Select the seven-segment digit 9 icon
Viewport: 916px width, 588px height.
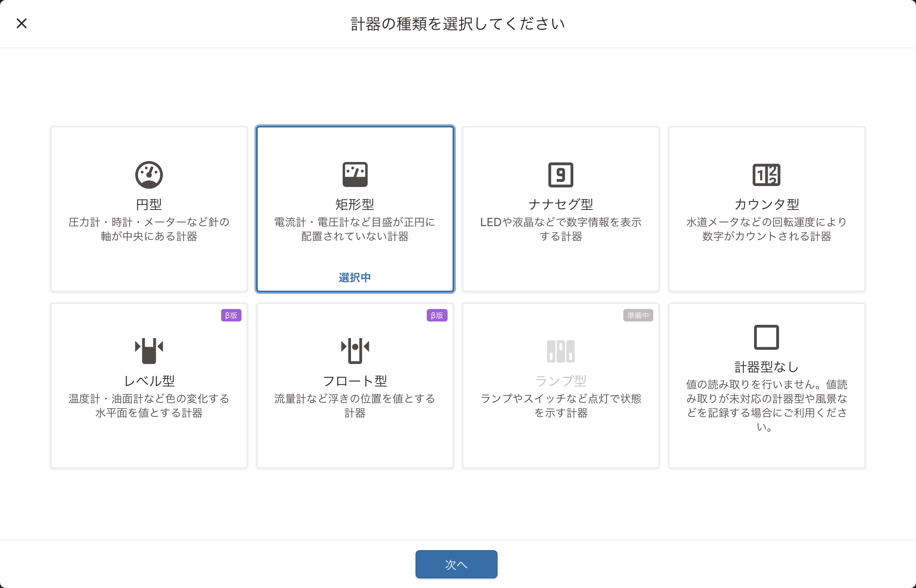pos(560,175)
